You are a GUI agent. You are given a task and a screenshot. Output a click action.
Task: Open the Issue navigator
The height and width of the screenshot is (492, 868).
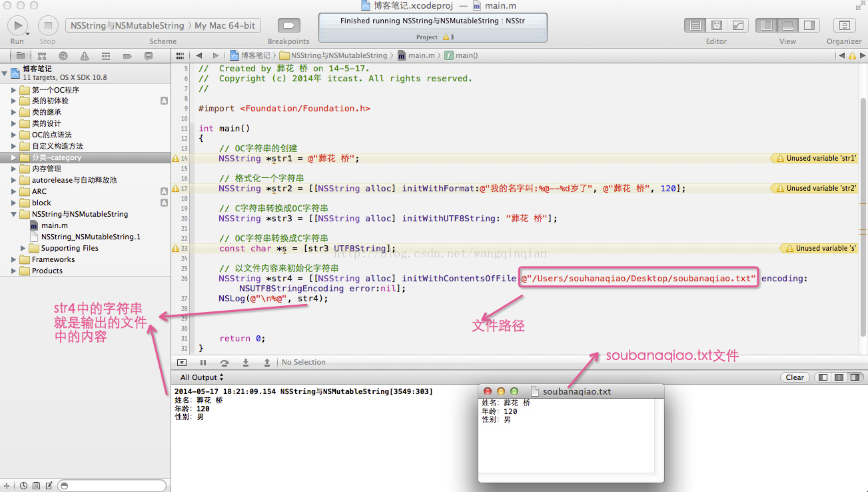85,56
